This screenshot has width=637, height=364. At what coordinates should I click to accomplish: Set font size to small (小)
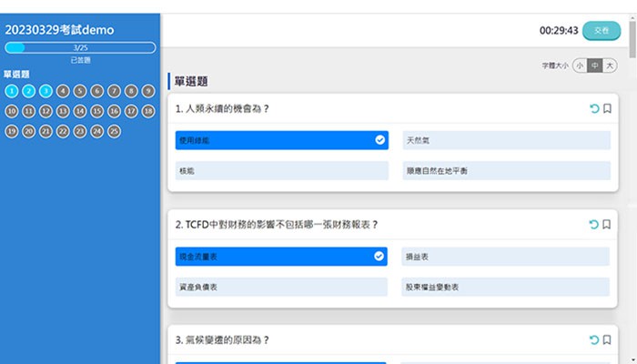(580, 66)
